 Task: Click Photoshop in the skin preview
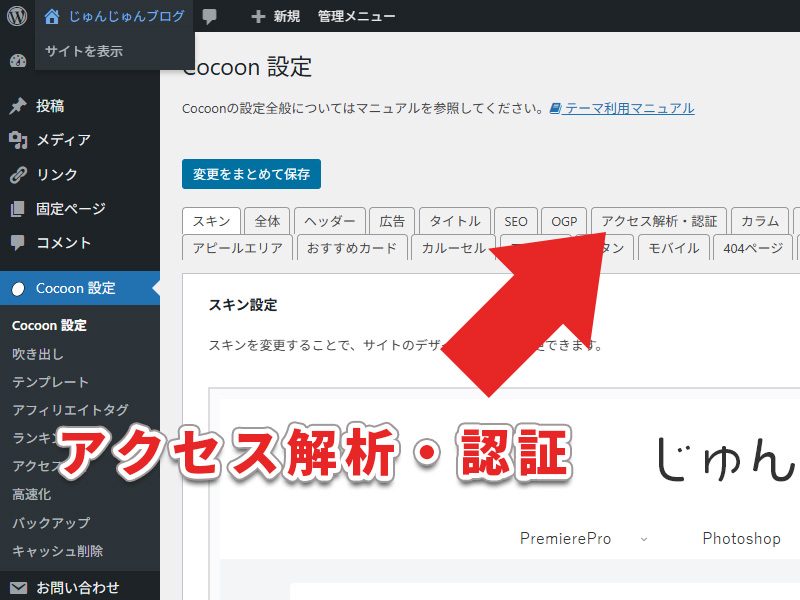click(x=741, y=538)
